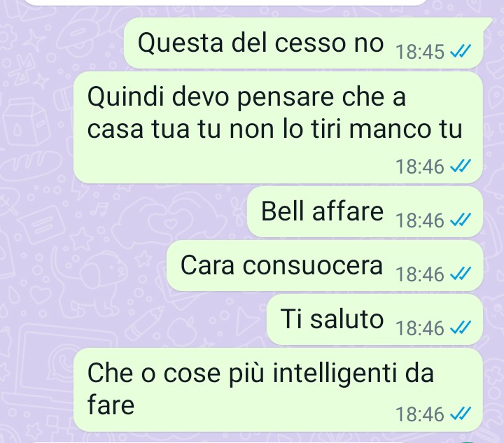Click the timestamp next to 'Cara consuocera'

(420, 274)
